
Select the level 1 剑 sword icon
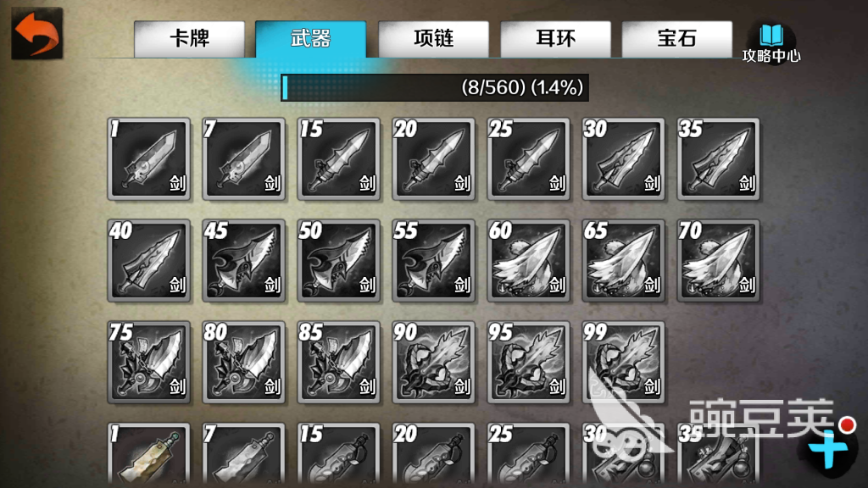coord(149,159)
